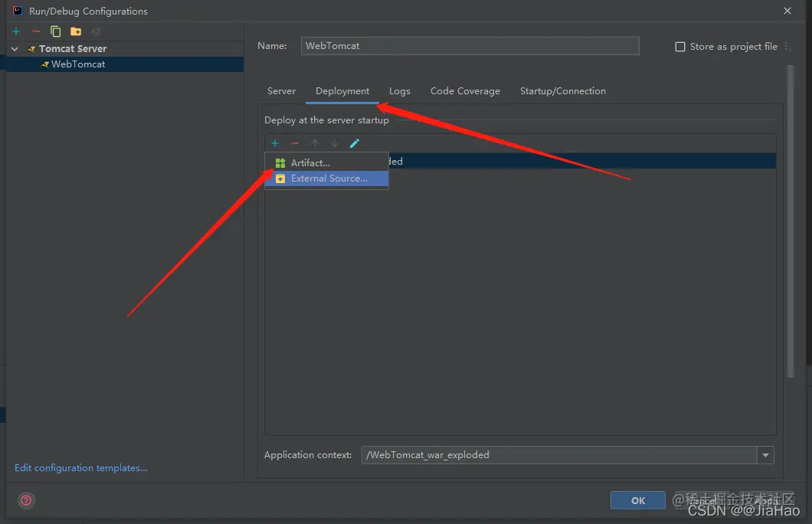Select the Deployment tab
The image size is (812, 524).
(342, 91)
